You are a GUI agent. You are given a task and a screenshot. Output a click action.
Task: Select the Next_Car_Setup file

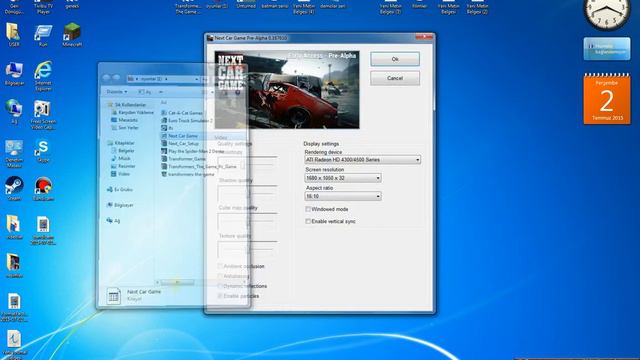tap(180, 144)
